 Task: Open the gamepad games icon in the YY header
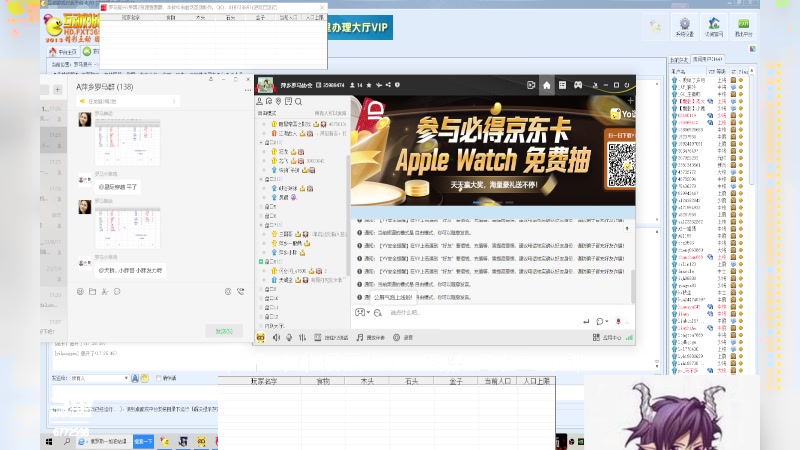coord(578,85)
